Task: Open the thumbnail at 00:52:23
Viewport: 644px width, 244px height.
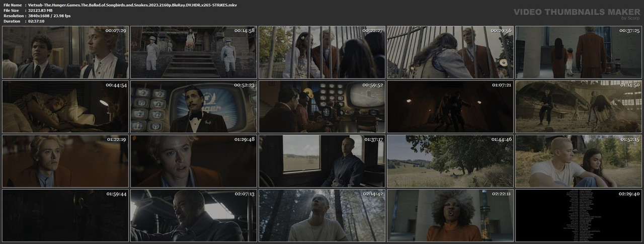Action: (x=194, y=107)
